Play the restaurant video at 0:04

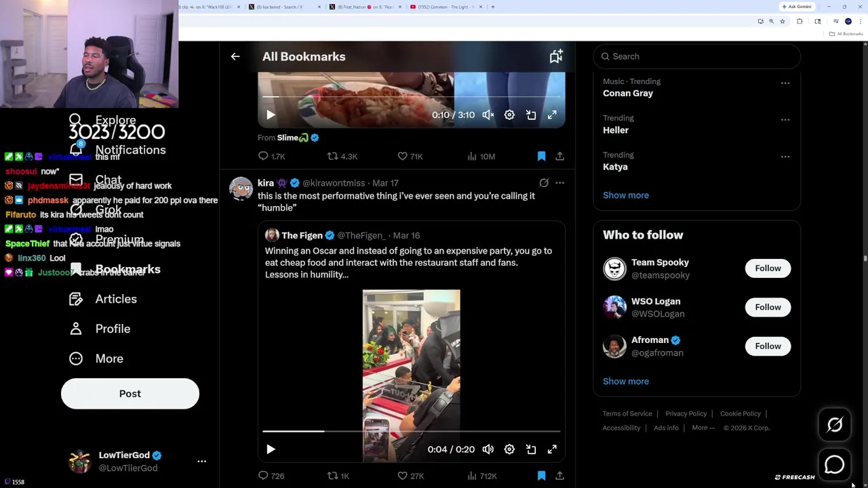click(271, 449)
